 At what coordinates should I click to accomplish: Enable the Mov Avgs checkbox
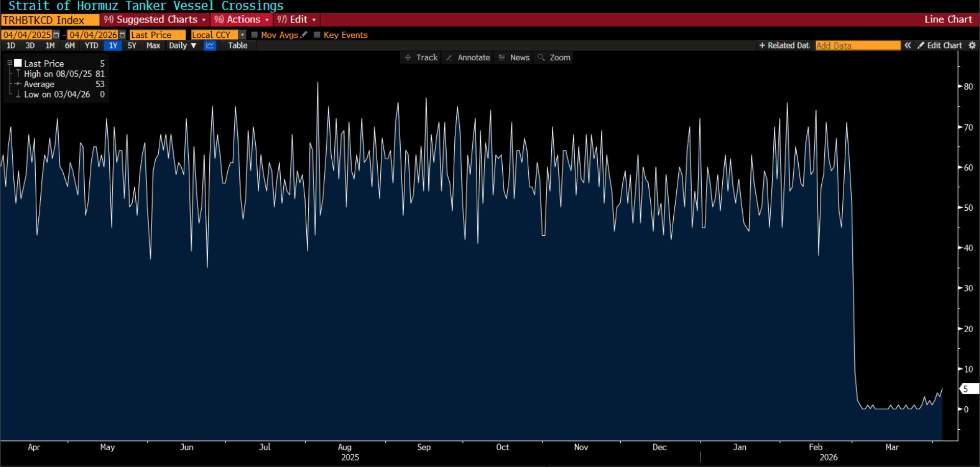(255, 35)
